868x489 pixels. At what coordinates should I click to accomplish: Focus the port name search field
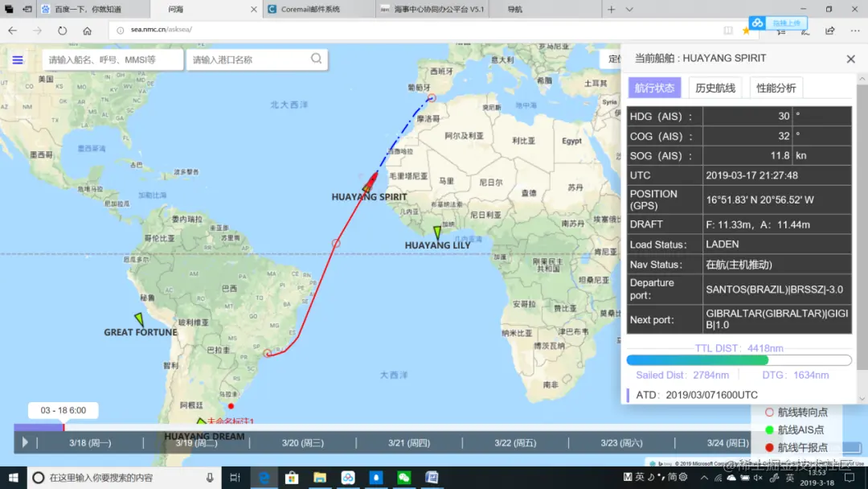point(248,60)
